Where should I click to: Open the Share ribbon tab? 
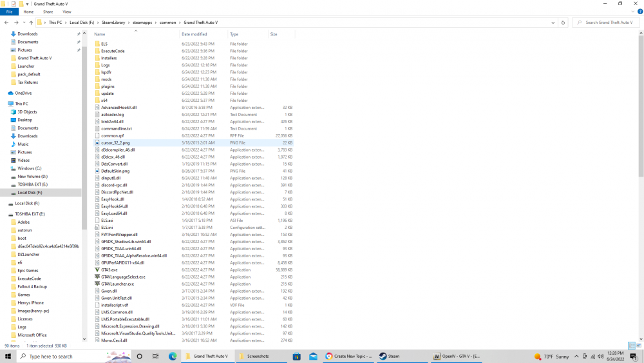[48, 12]
